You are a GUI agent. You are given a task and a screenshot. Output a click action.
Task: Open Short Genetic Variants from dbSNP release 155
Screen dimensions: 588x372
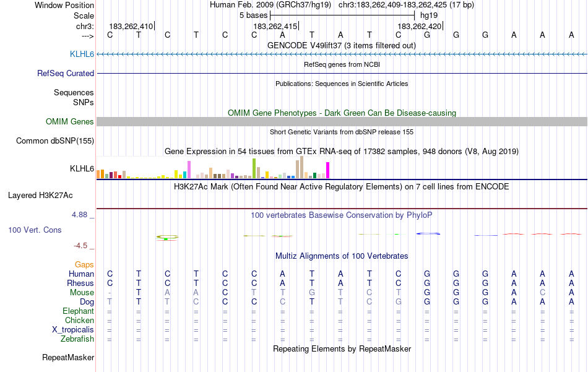coord(342,132)
